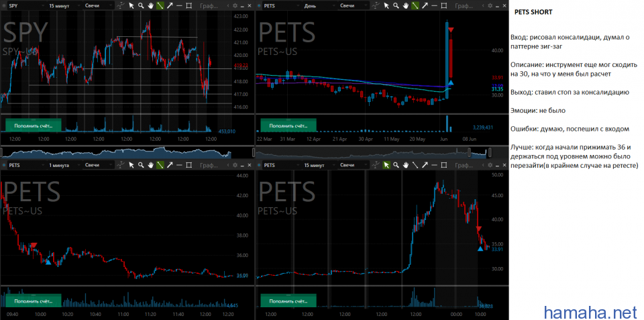This screenshot has height=320, width=644.
Task: Click Пополнить счёт button in SPY chart
Action: [x=34, y=125]
